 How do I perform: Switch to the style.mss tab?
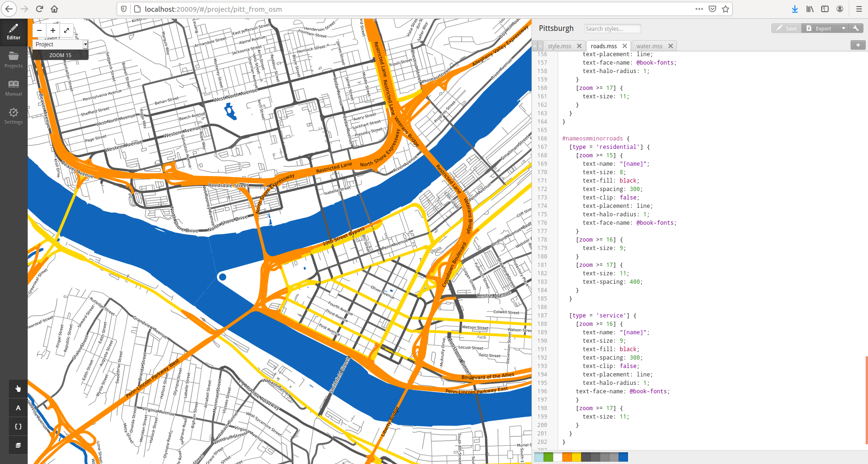click(560, 46)
